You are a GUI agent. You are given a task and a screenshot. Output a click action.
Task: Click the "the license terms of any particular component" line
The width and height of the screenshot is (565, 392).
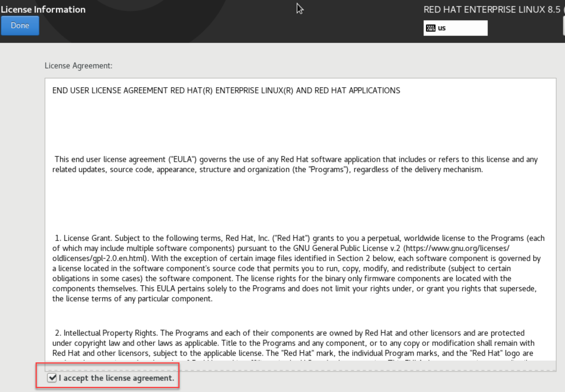point(132,299)
